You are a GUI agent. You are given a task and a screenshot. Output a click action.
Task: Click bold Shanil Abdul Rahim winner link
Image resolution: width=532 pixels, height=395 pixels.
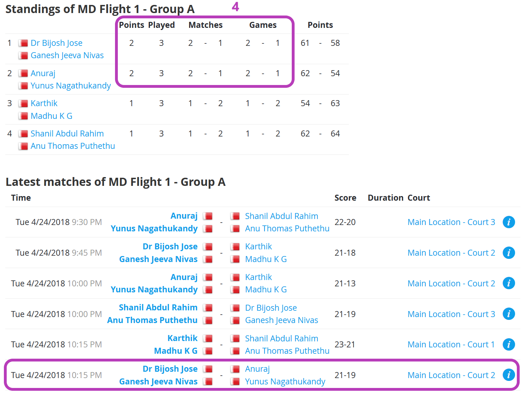coord(158,308)
